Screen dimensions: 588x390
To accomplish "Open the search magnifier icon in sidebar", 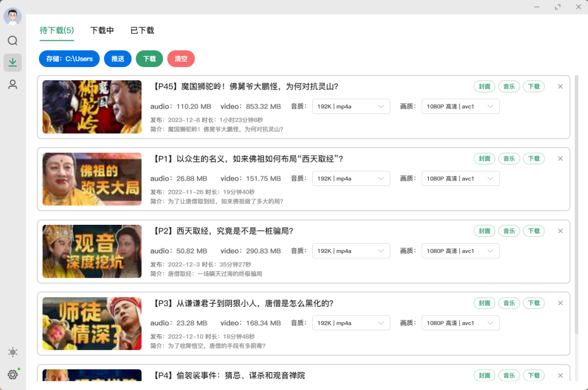I will click(x=13, y=40).
